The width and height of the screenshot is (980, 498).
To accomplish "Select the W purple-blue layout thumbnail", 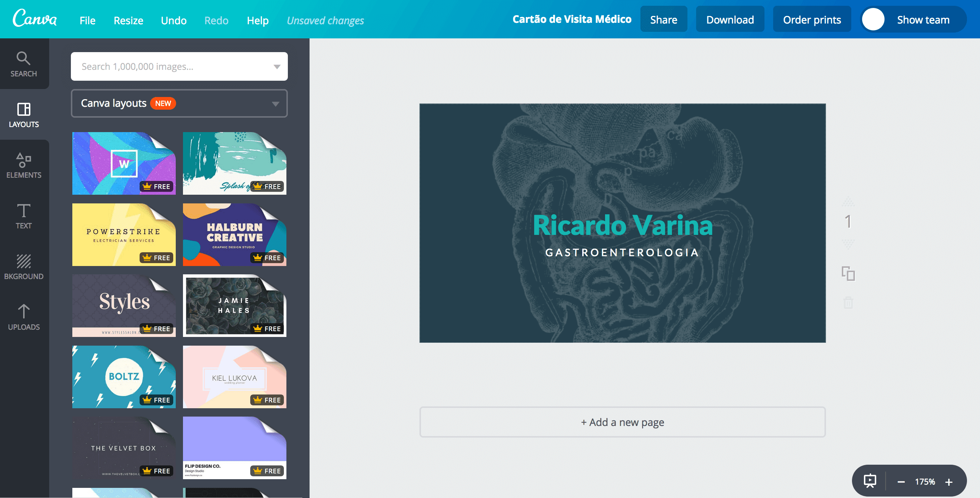I will (x=124, y=163).
